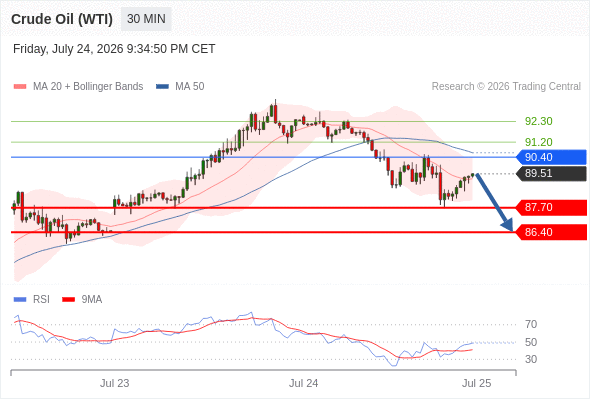
Task: Click the Jul 24 time axis marker
Action: coord(303,383)
